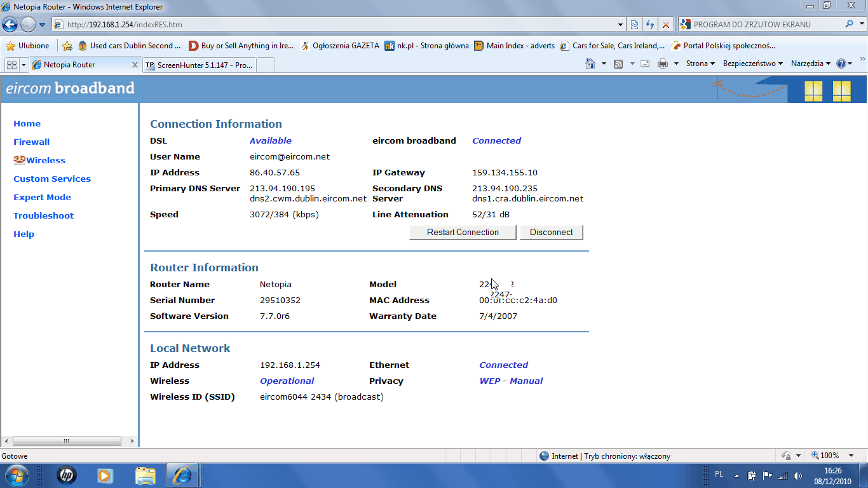Click the Internet Explorer taskbar icon
The image size is (868, 488).
(x=183, y=475)
